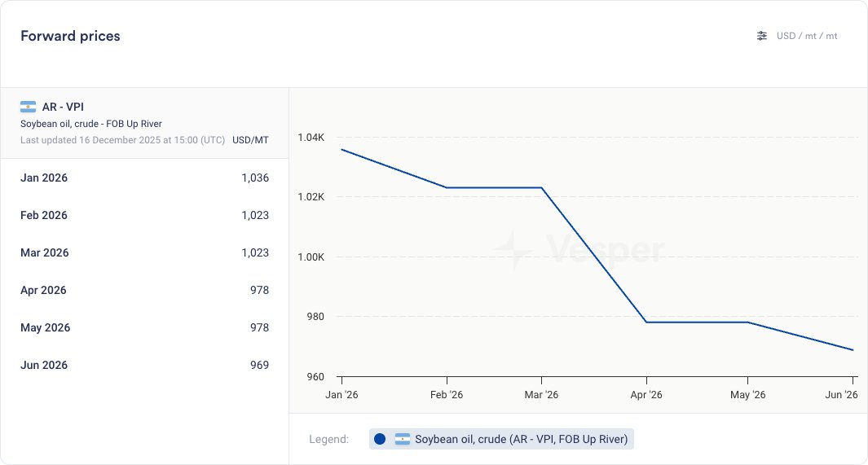The image size is (868, 465).
Task: Click the AR - VPI product header
Action: pyautogui.click(x=63, y=107)
